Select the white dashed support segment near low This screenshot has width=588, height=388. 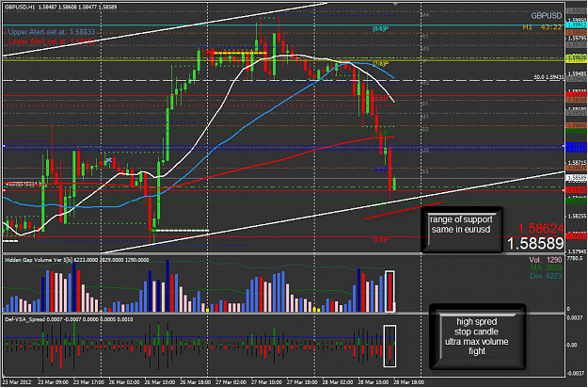coord(180,231)
